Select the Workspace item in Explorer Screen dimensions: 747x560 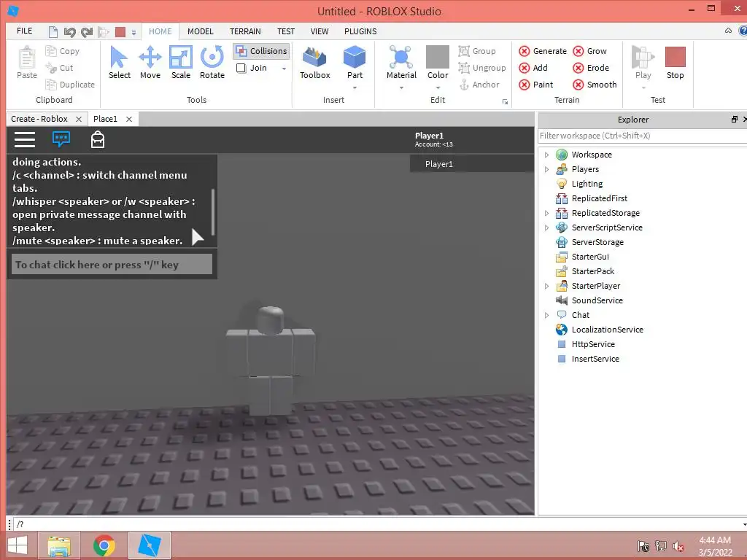[592, 155]
